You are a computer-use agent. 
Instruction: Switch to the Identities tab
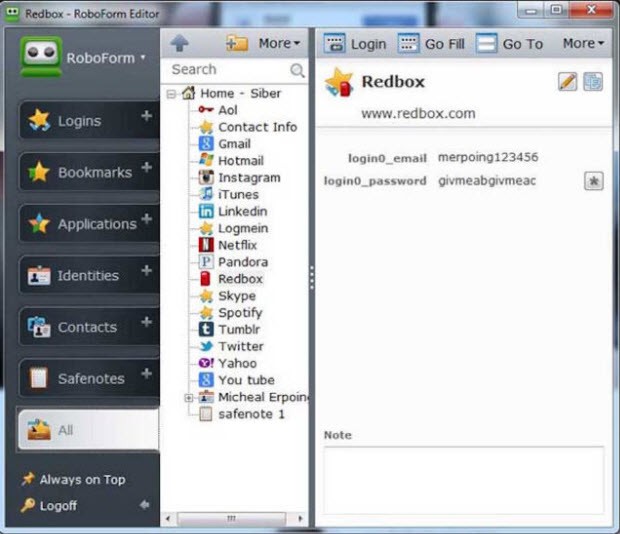[x=88, y=275]
